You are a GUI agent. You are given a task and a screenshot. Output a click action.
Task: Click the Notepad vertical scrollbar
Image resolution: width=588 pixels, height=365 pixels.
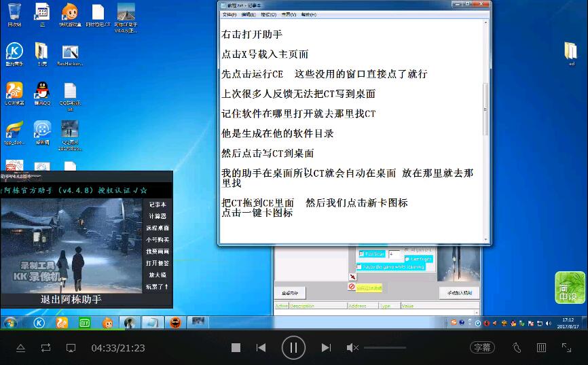pyautogui.click(x=485, y=109)
